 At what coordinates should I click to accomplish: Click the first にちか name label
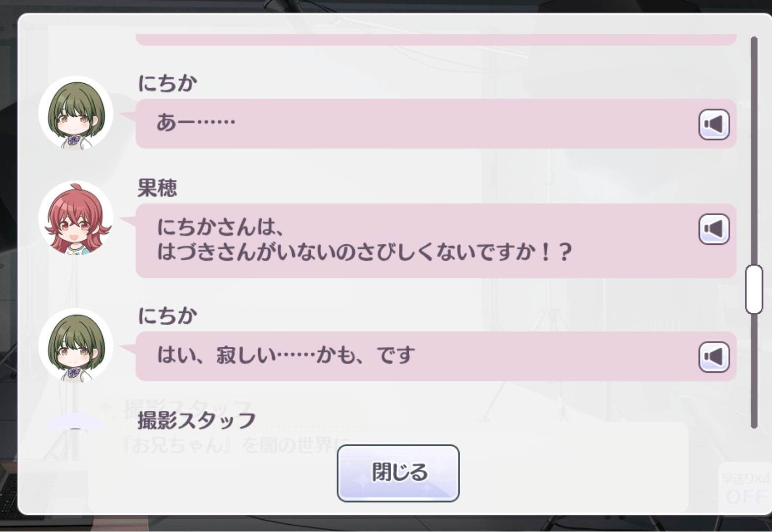tap(168, 83)
